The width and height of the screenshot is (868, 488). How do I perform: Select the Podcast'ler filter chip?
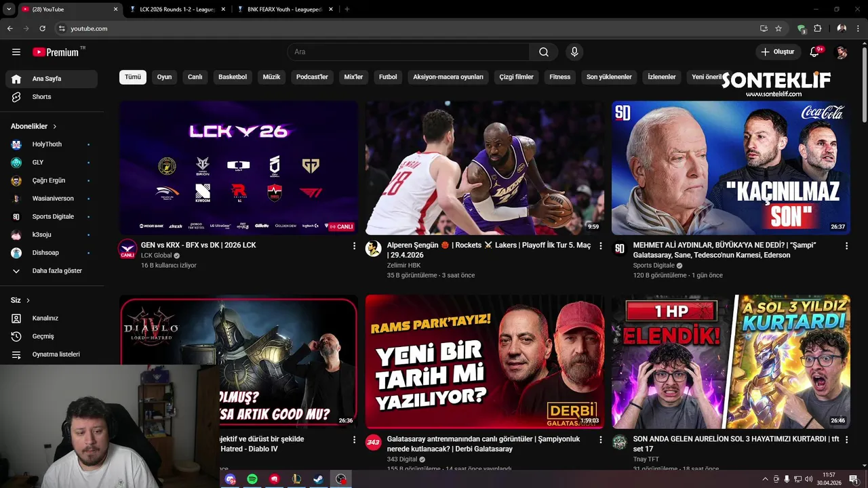pos(312,77)
